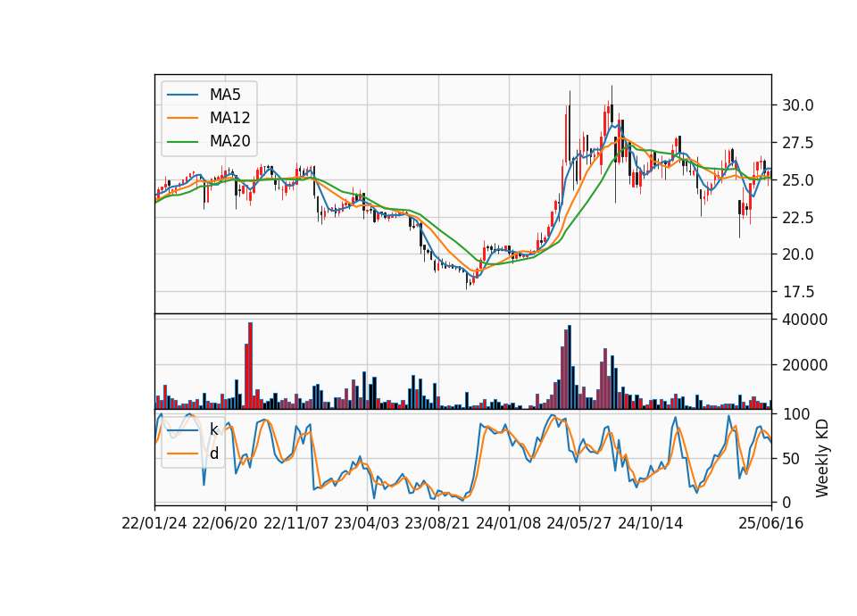Click the 24/10/14 date axis label
The image size is (857, 616).
pos(651,524)
